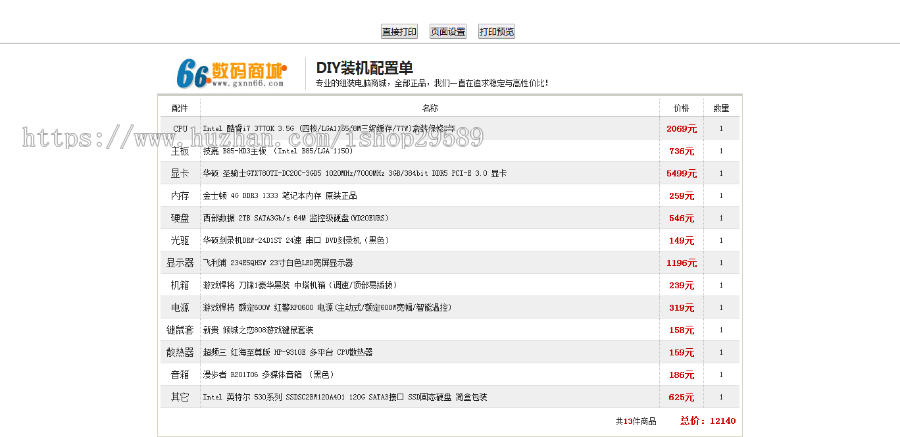Click the 319元 power supply price
This screenshot has height=437, width=900.
[x=681, y=308]
